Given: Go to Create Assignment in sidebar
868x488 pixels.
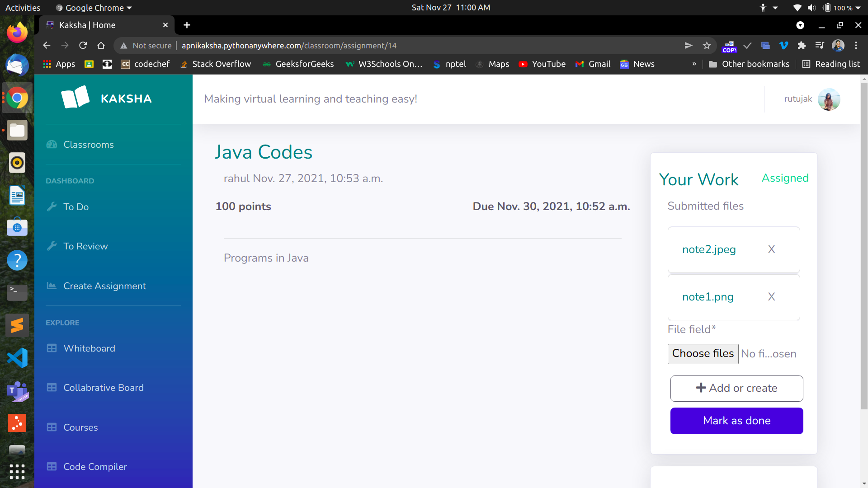Looking at the screenshot, I should [x=104, y=286].
